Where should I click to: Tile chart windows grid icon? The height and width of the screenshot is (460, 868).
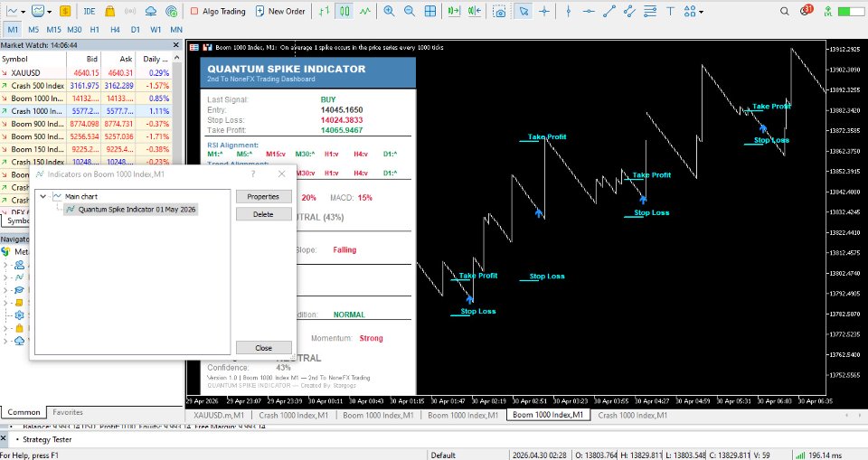pyautogui.click(x=430, y=11)
